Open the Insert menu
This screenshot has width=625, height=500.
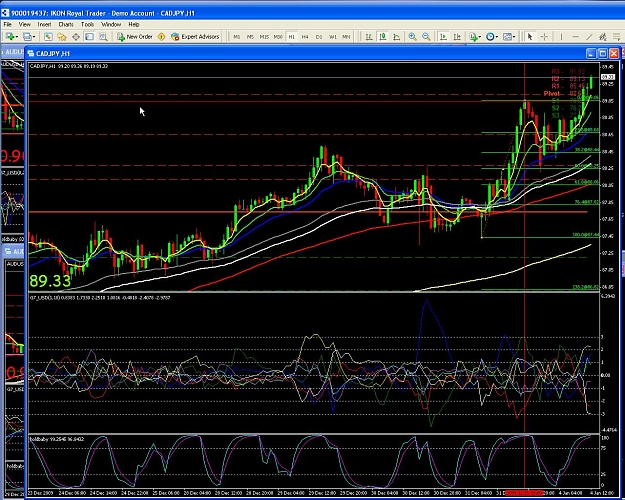coord(44,24)
